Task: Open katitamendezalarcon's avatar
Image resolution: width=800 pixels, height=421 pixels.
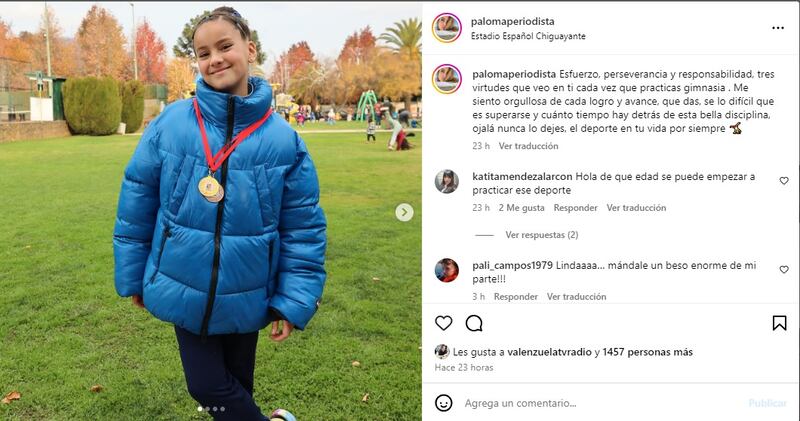Action: pyautogui.click(x=446, y=182)
